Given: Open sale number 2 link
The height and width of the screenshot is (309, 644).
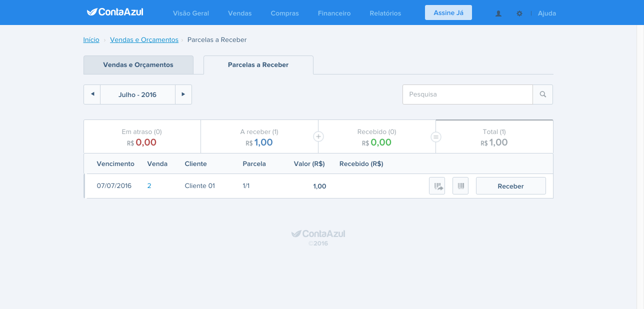Looking at the screenshot, I should [149, 186].
